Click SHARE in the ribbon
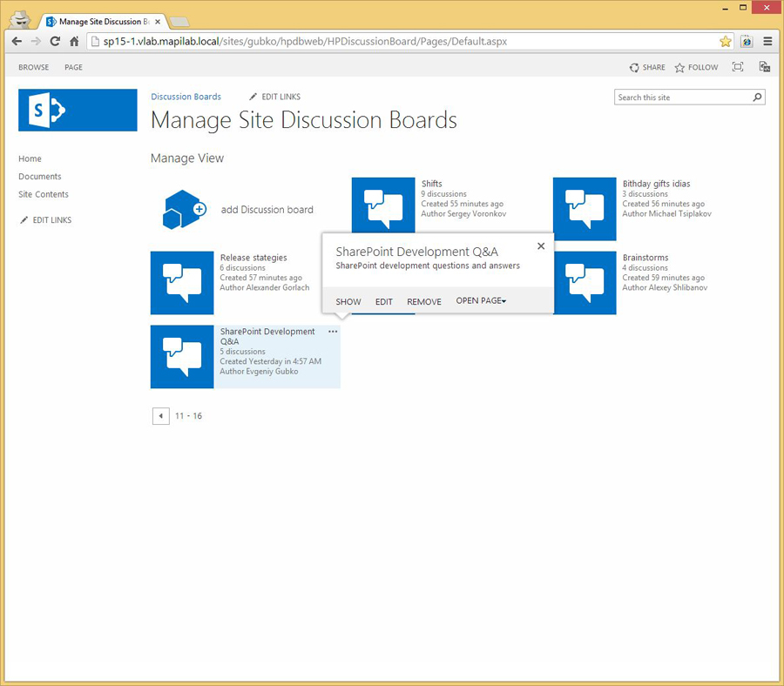The width and height of the screenshot is (784, 686). (647, 67)
